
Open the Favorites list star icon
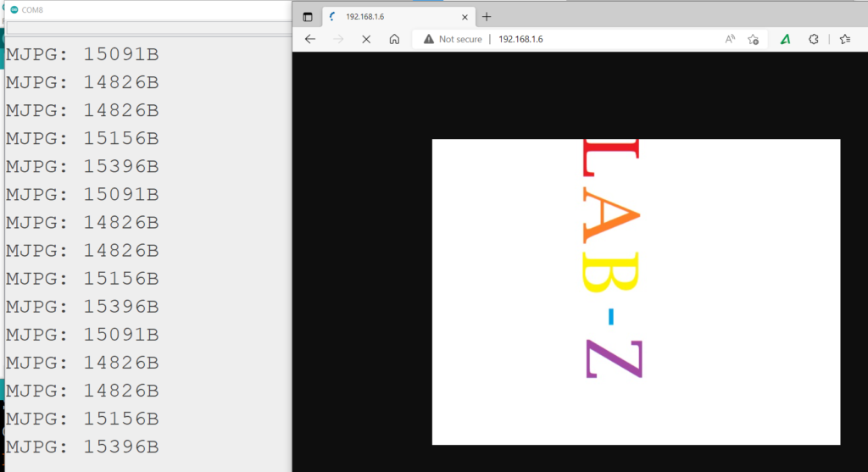845,39
